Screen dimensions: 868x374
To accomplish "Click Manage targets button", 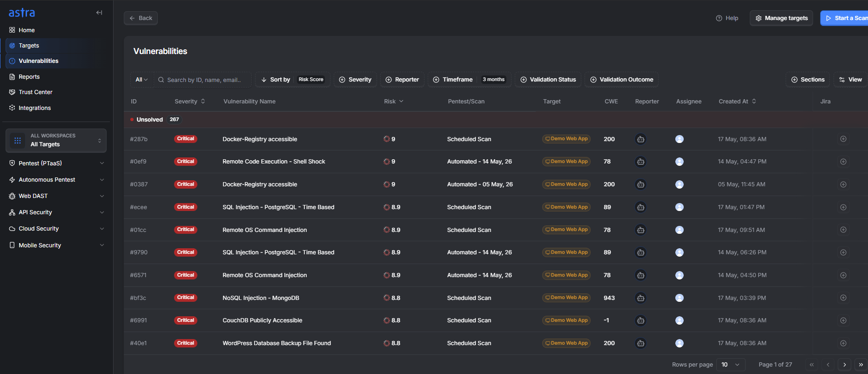I will click(x=781, y=18).
